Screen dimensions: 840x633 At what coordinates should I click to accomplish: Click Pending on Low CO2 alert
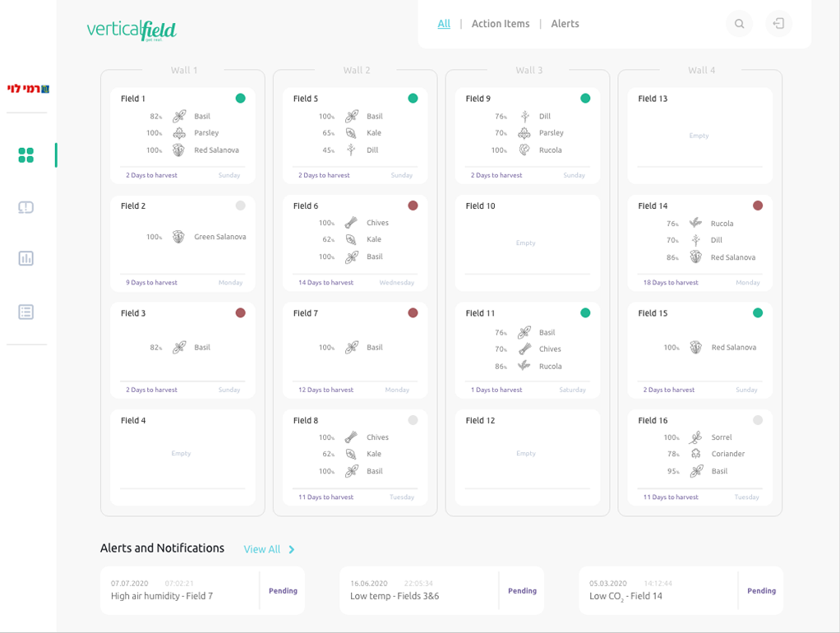tap(761, 590)
